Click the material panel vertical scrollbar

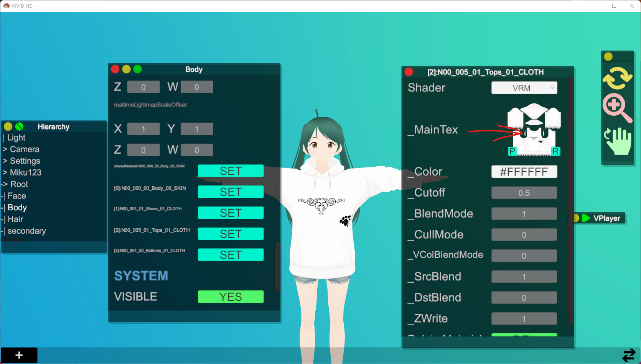[x=571, y=201]
